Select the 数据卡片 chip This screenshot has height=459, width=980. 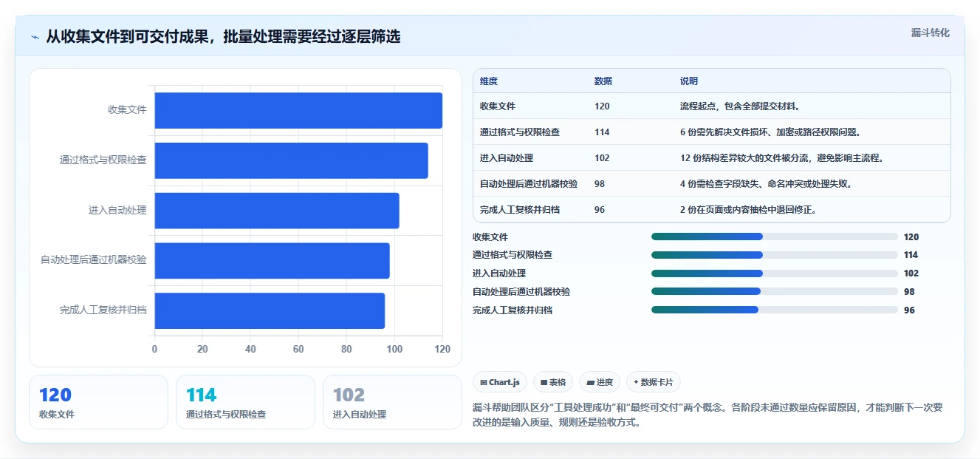[654, 382]
